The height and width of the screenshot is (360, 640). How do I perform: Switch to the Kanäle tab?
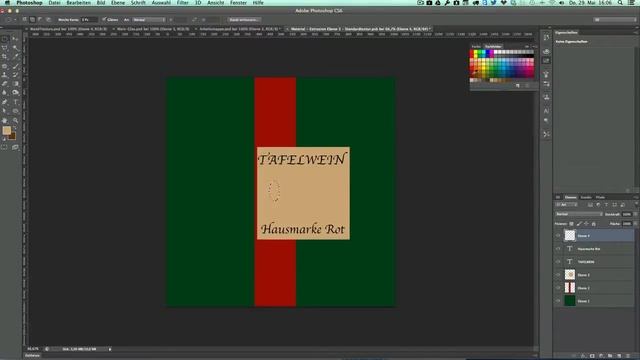point(586,198)
